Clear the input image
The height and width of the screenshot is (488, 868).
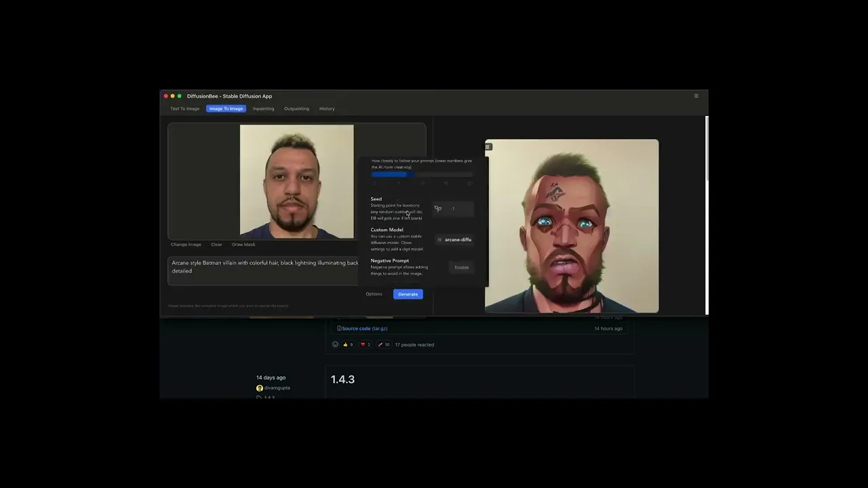pyautogui.click(x=216, y=245)
